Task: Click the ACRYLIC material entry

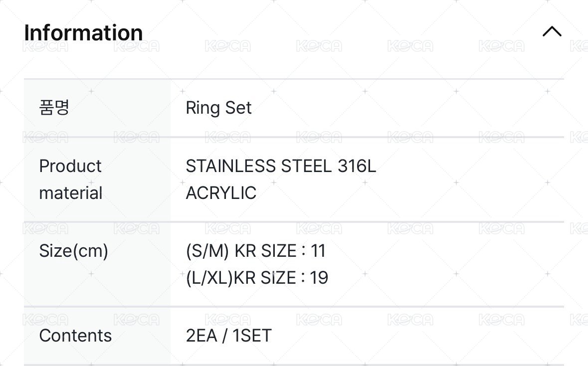Action: click(x=221, y=193)
